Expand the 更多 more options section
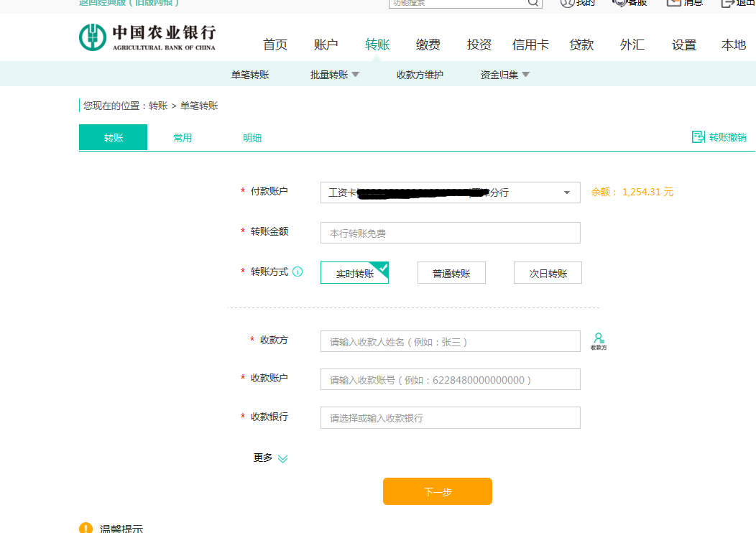Screen dimensions: 756x533 [272, 458]
